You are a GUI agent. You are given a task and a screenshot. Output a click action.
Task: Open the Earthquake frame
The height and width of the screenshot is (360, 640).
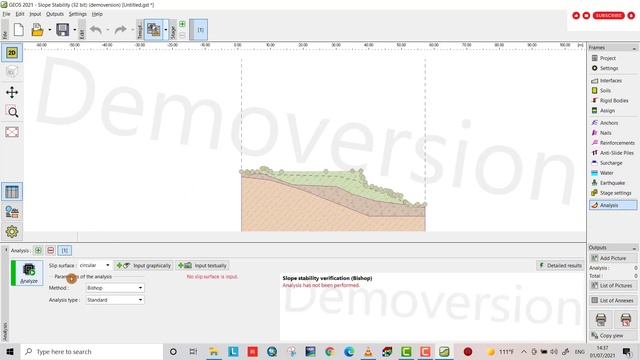(x=613, y=183)
